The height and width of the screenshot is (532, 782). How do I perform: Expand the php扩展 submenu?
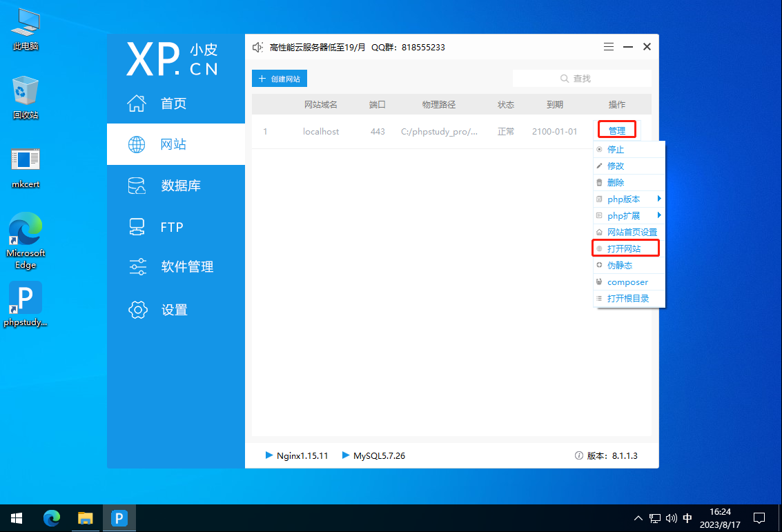coord(629,215)
